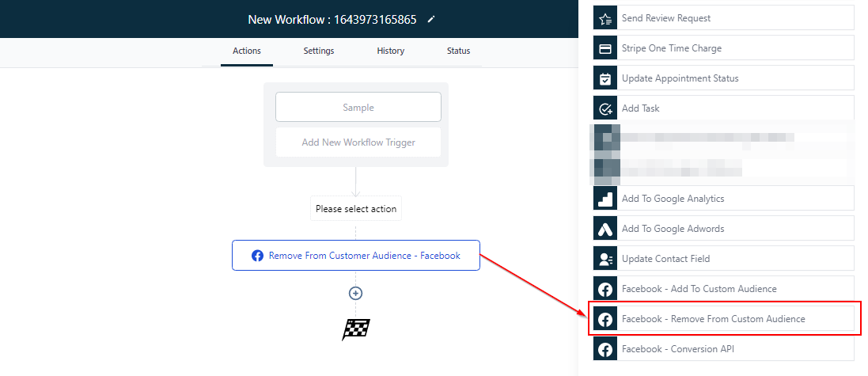This screenshot has width=868, height=376.
Task: Open the History tab
Action: click(x=390, y=51)
